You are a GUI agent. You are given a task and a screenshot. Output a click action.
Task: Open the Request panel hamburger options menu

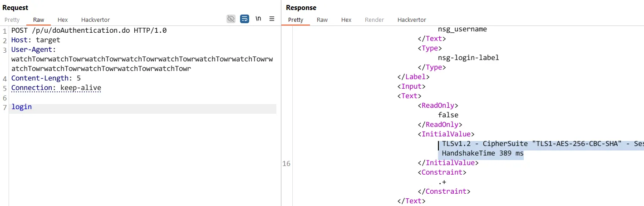coord(272,19)
